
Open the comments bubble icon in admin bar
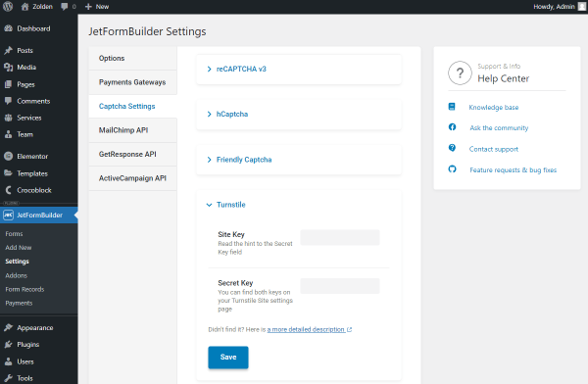64,7
